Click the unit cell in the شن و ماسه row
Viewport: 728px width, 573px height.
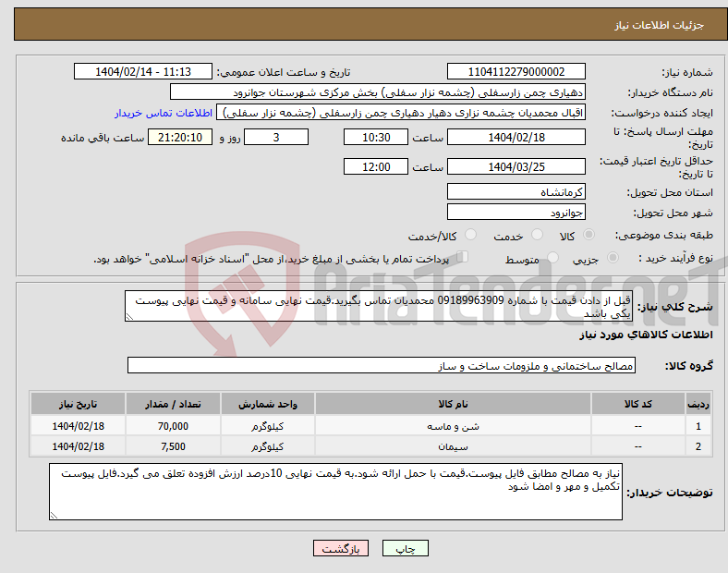click(268, 426)
